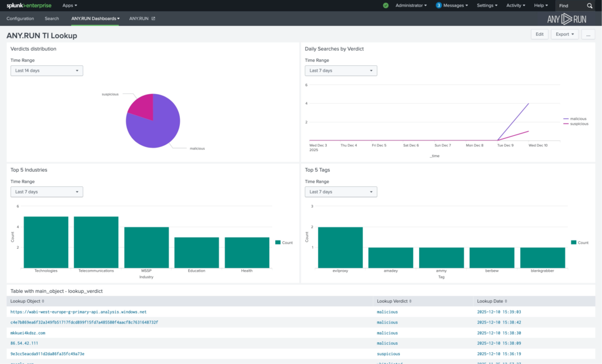Screen dimensions: 602x364
Task: Open Verdicts distribution time range dropdown
Action: pyautogui.click(x=47, y=71)
